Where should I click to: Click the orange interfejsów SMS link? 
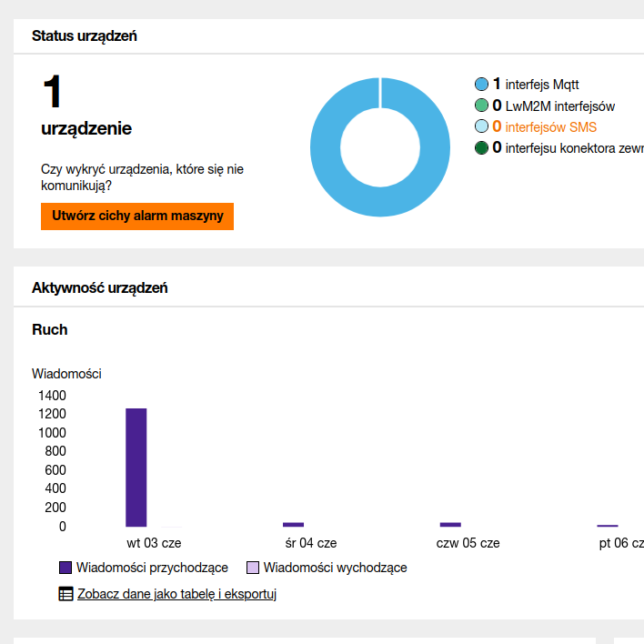click(551, 127)
